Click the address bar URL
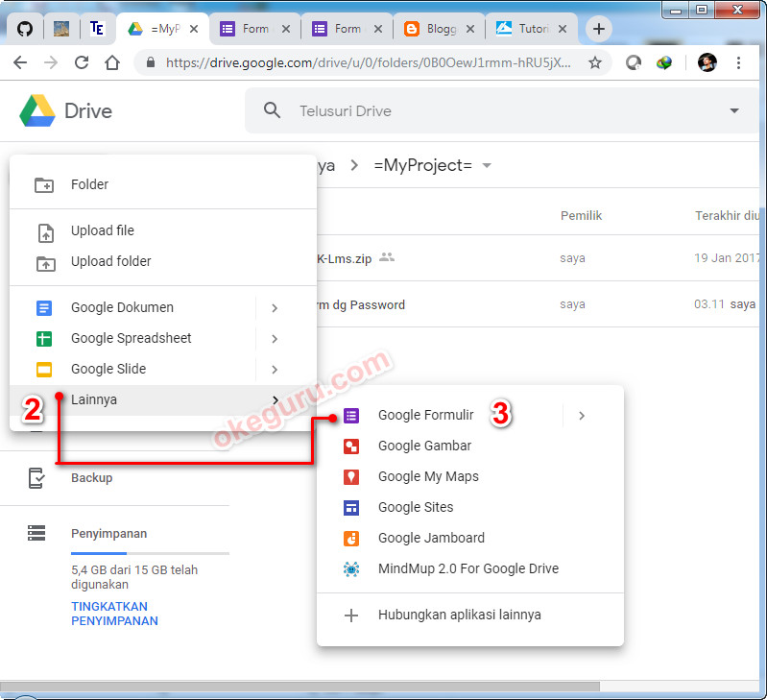This screenshot has width=767, height=700. click(368, 62)
